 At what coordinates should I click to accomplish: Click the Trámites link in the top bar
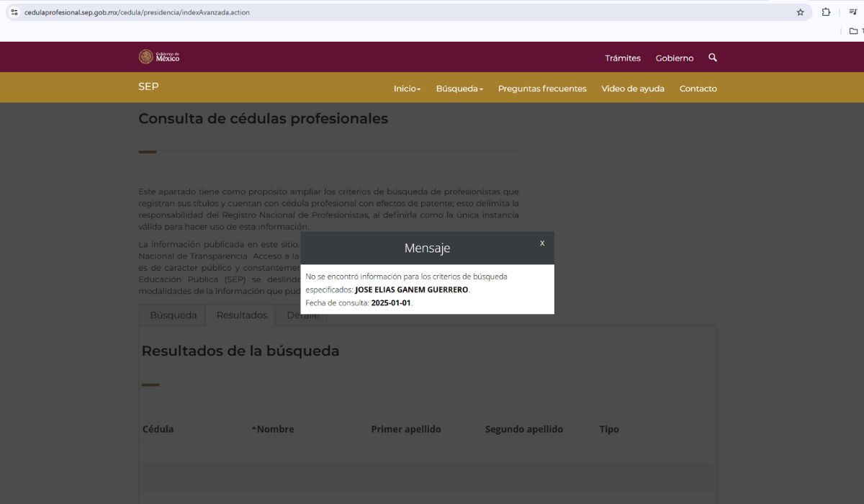coord(623,58)
